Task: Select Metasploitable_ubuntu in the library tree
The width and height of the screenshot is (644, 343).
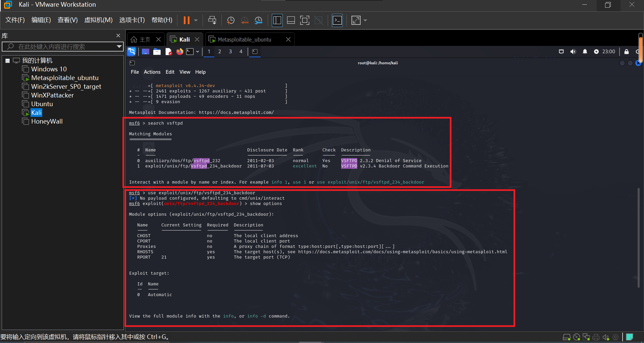Action: pos(60,78)
